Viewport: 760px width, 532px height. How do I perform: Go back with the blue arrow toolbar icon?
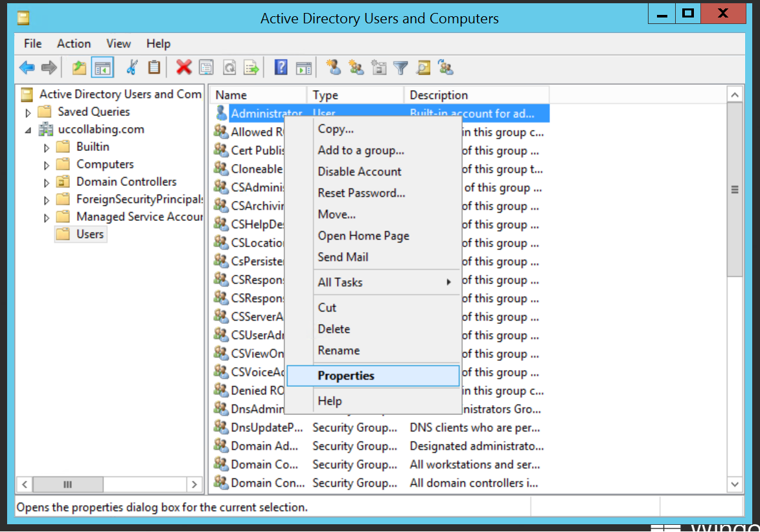[27, 67]
